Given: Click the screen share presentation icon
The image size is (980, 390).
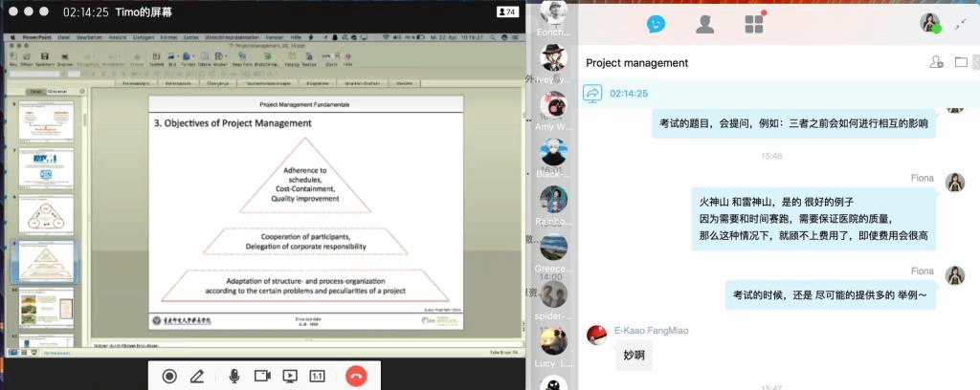Looking at the screenshot, I should click(290, 377).
